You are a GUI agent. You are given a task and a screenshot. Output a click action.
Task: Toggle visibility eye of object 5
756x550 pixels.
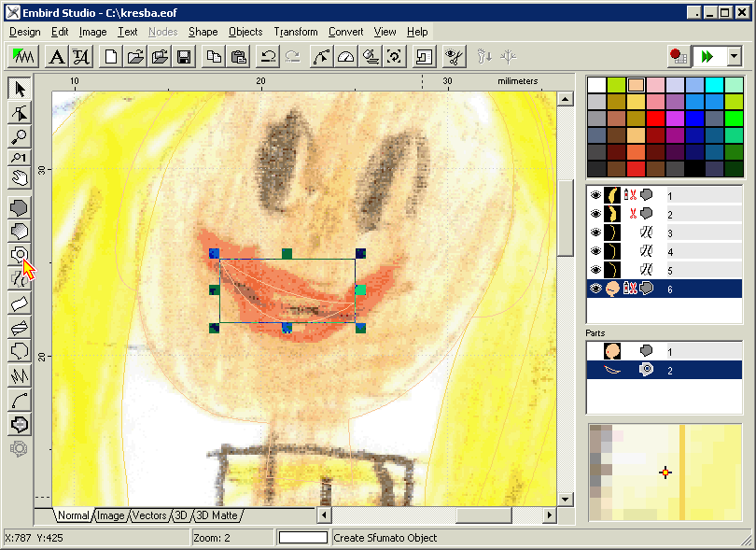click(595, 270)
